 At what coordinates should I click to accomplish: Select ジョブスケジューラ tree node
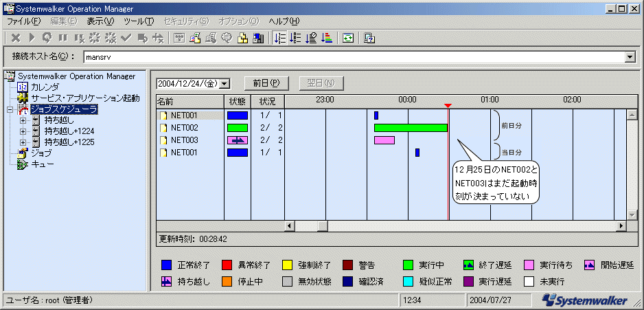tap(64, 109)
